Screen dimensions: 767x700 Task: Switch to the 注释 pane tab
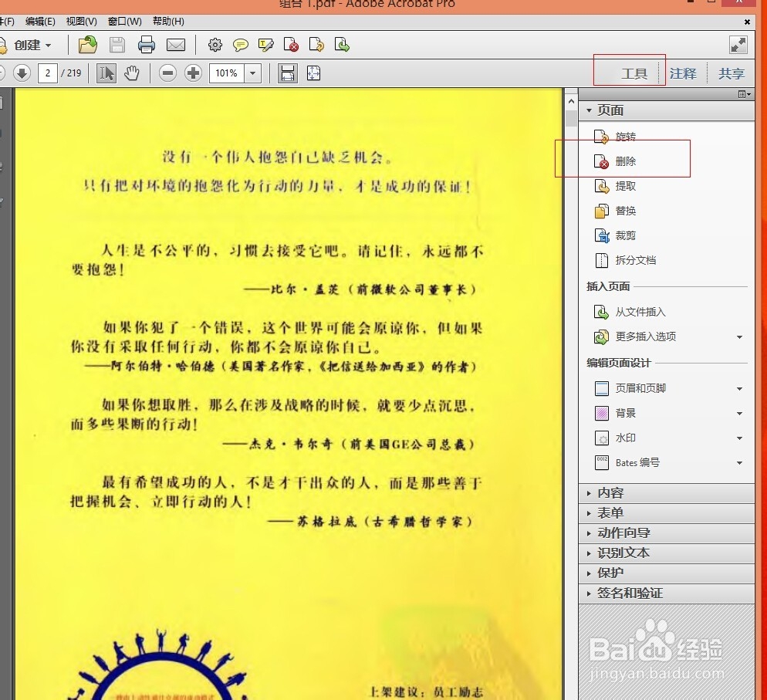click(683, 74)
